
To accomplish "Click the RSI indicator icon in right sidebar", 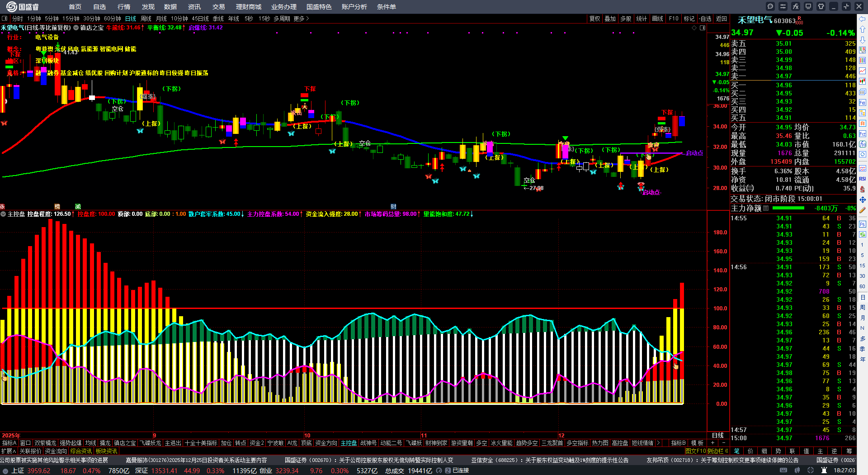I will pyautogui.click(x=863, y=179).
